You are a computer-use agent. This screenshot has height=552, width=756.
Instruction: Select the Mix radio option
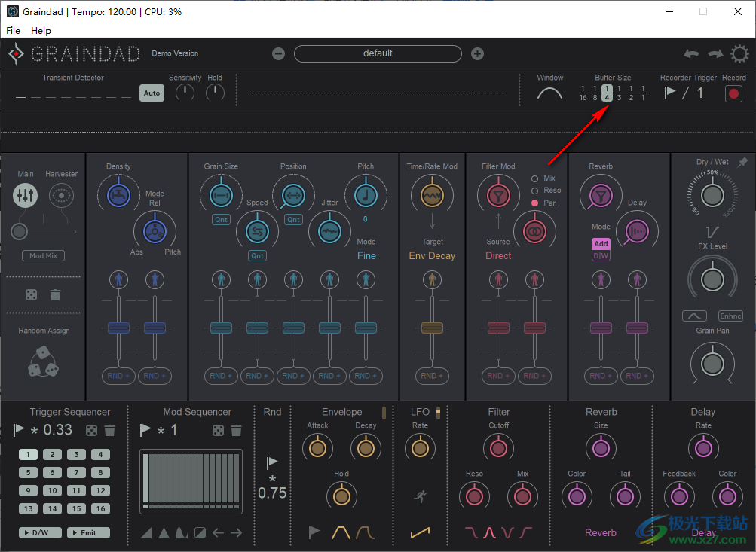point(535,178)
